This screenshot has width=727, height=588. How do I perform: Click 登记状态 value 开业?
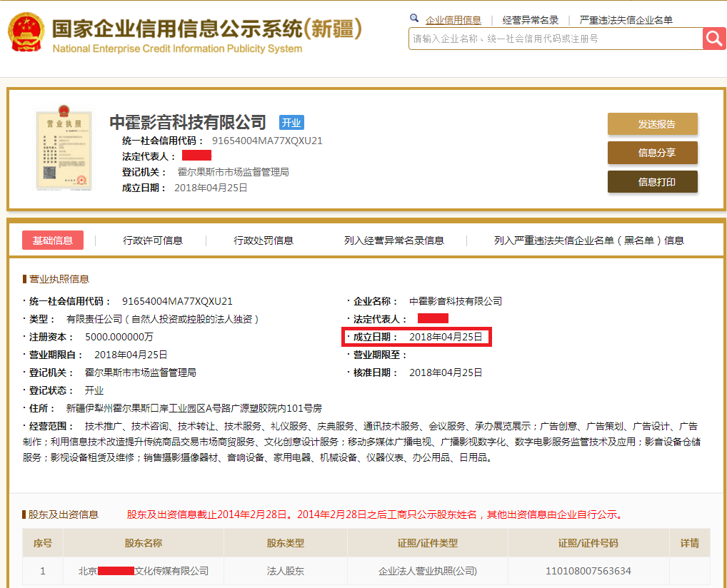(x=94, y=390)
